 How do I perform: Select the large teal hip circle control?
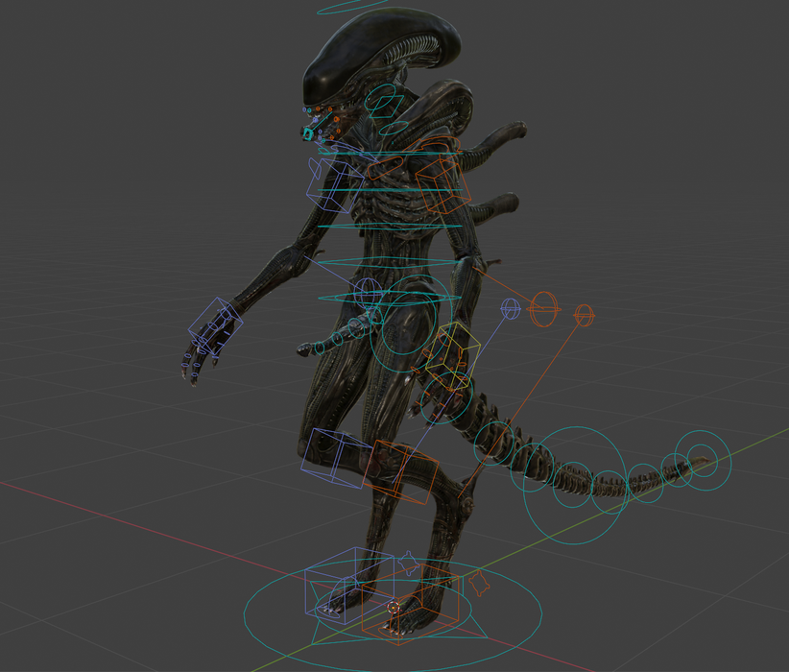[x=412, y=324]
